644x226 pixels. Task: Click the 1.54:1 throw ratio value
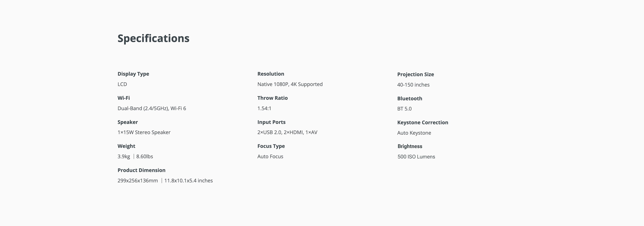point(264,109)
